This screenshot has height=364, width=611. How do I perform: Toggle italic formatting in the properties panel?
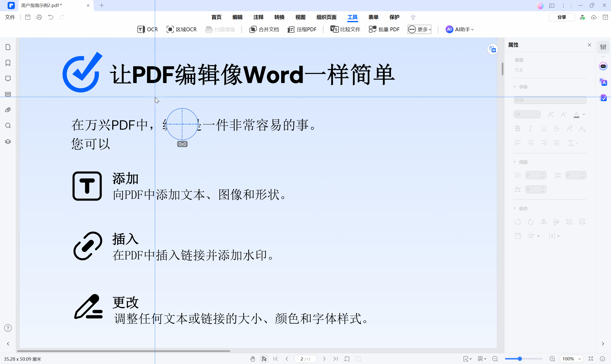click(531, 128)
